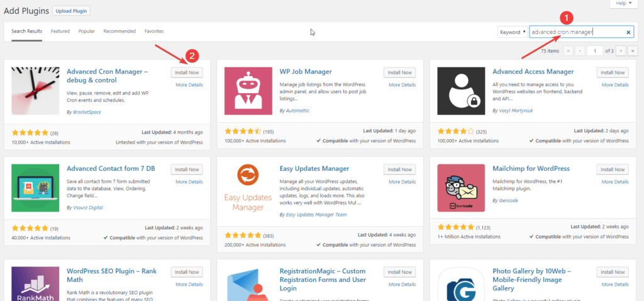Click the Upload Plugin button
Screen dimensions: 644x301
[71, 11]
